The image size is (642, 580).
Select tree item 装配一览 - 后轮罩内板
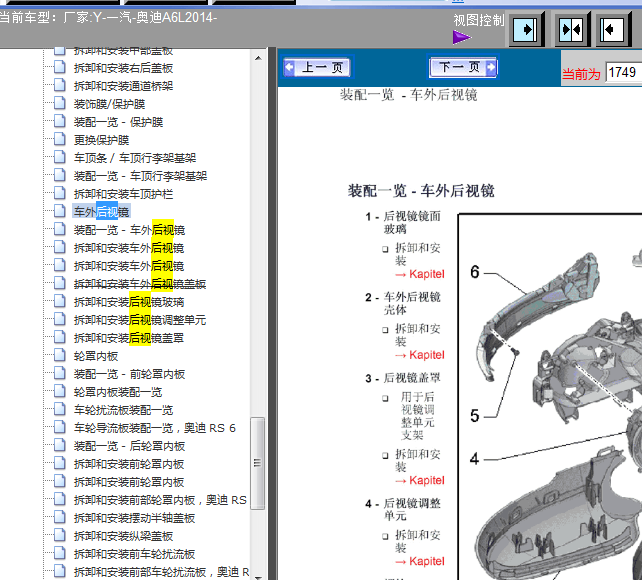(129, 446)
